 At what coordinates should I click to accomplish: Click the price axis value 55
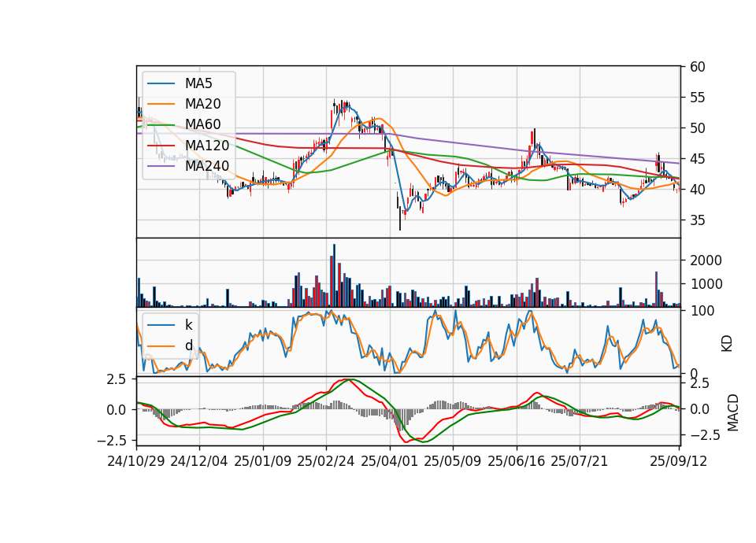coord(697,98)
